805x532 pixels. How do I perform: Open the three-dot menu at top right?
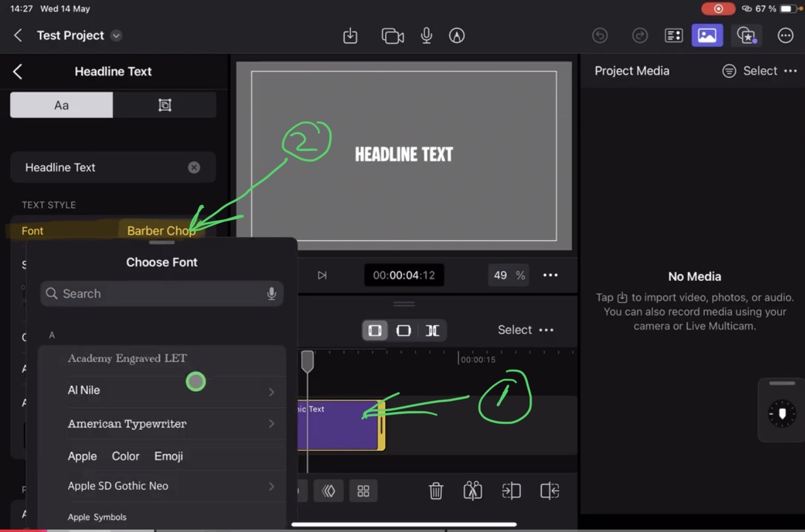(786, 35)
